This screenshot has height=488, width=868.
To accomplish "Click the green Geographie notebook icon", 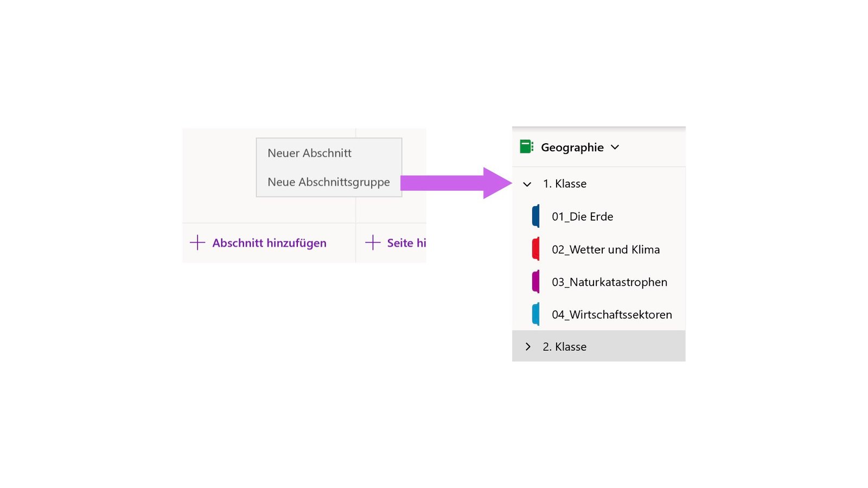I will [526, 147].
